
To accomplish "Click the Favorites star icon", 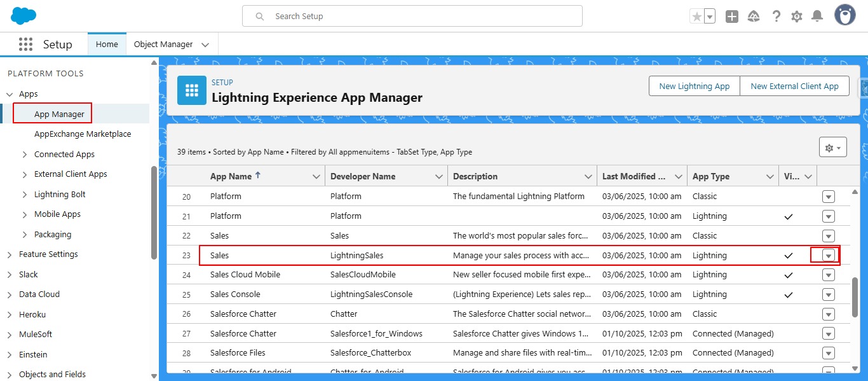I will coord(697,17).
